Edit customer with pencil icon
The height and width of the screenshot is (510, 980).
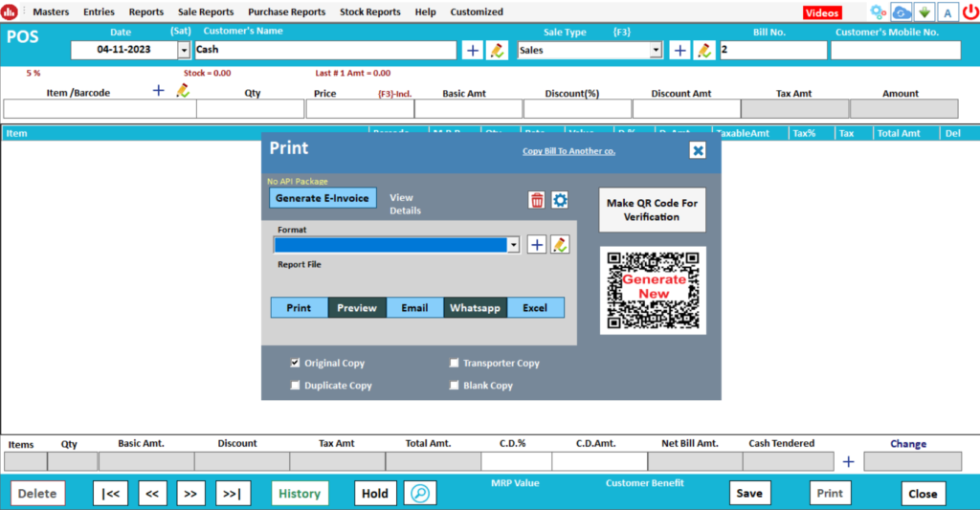coord(498,51)
